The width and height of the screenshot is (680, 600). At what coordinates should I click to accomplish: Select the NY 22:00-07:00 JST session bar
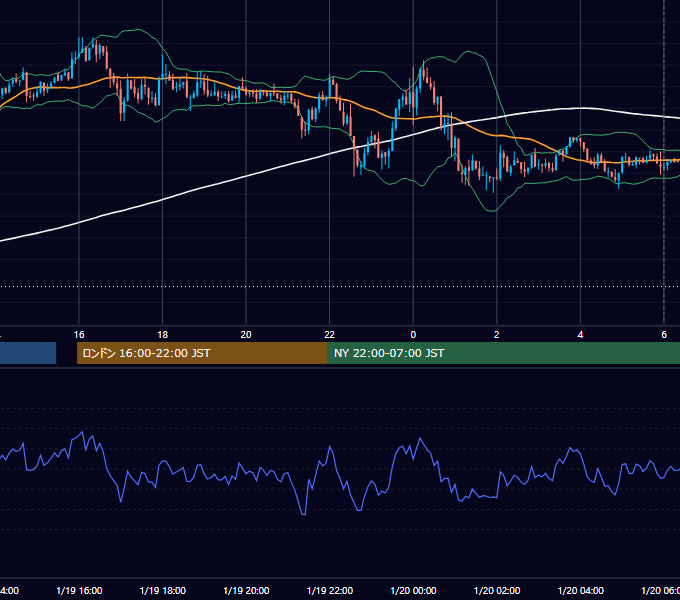pos(503,353)
